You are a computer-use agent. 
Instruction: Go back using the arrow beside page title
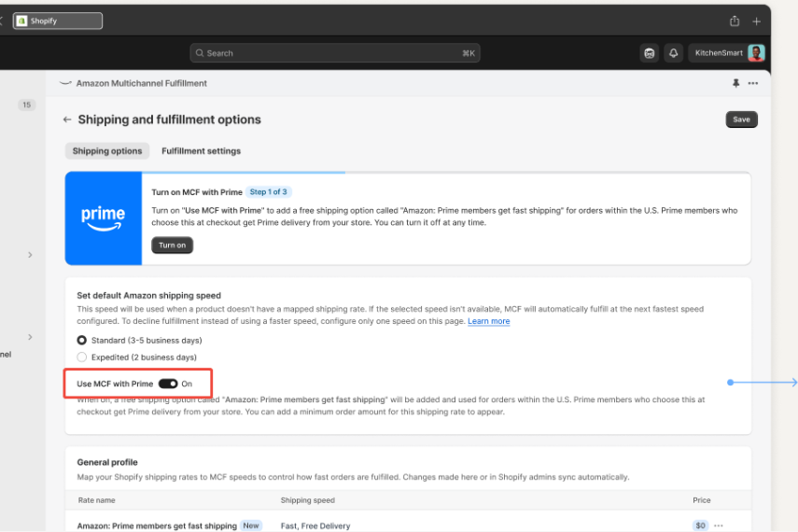click(x=67, y=119)
